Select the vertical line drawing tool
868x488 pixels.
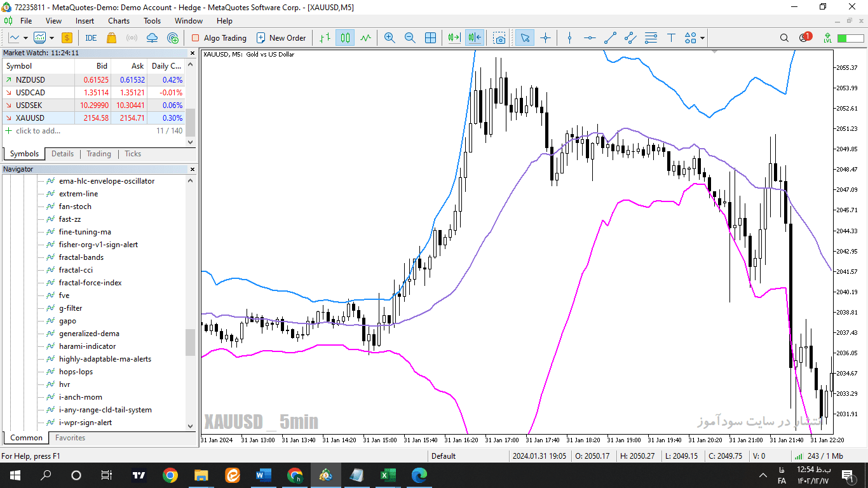click(569, 38)
